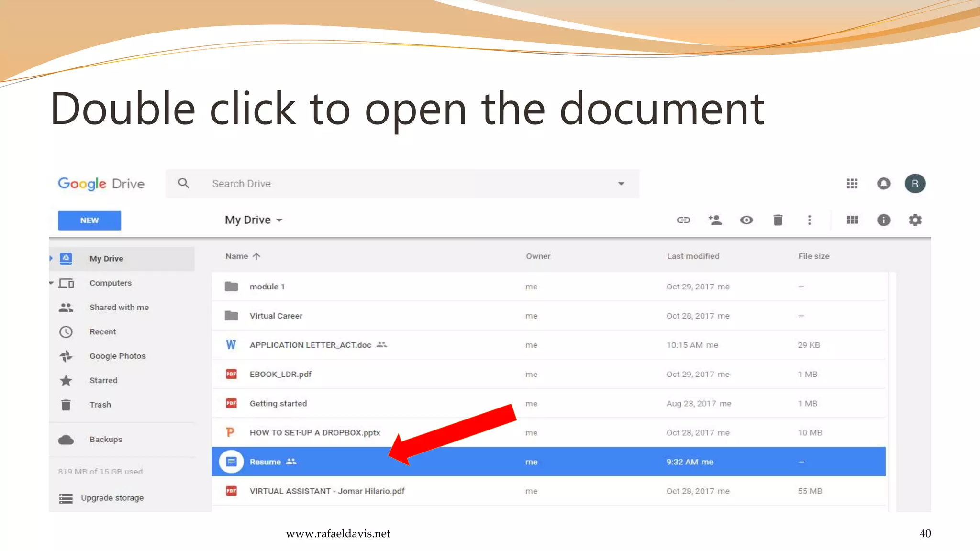
Task: Open the more actions three-dot menu
Action: [x=810, y=220]
